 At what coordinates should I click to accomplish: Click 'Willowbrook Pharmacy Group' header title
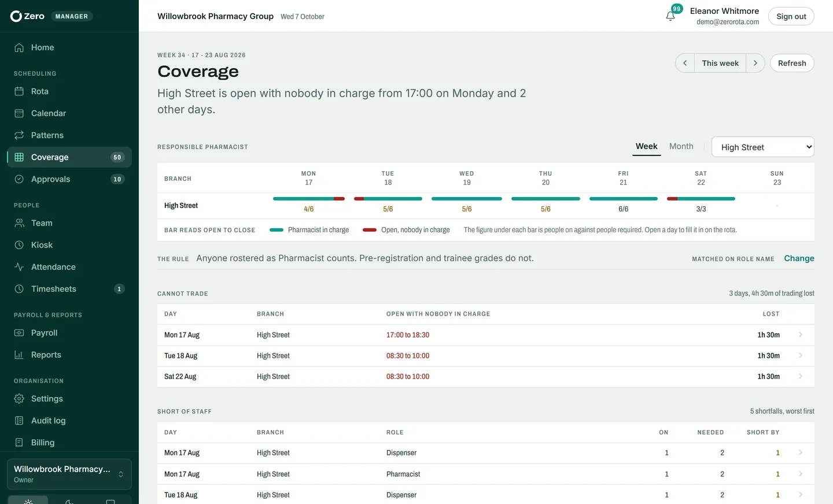215,16
